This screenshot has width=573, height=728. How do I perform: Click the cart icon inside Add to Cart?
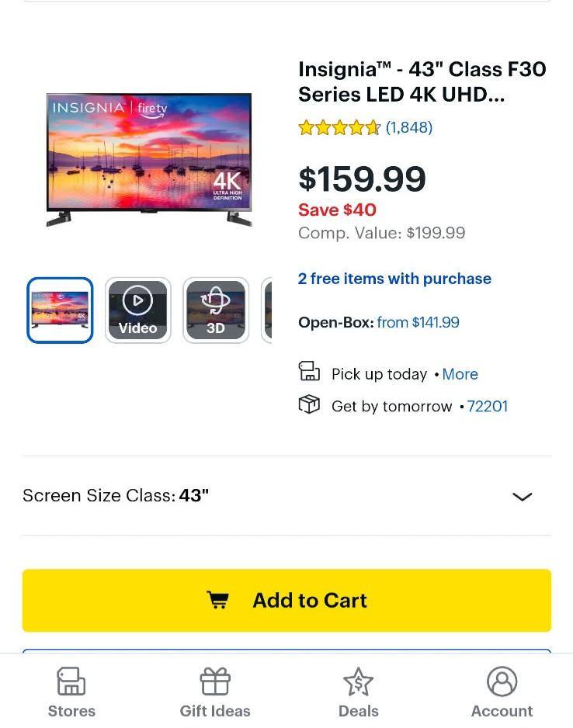[218, 599]
